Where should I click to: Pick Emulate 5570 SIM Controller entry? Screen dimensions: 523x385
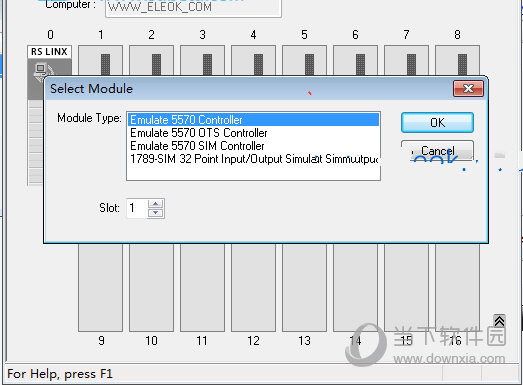coord(253,146)
